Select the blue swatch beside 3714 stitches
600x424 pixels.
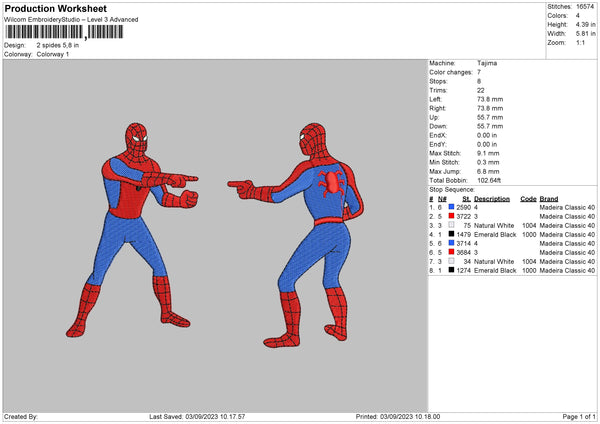[452, 243]
